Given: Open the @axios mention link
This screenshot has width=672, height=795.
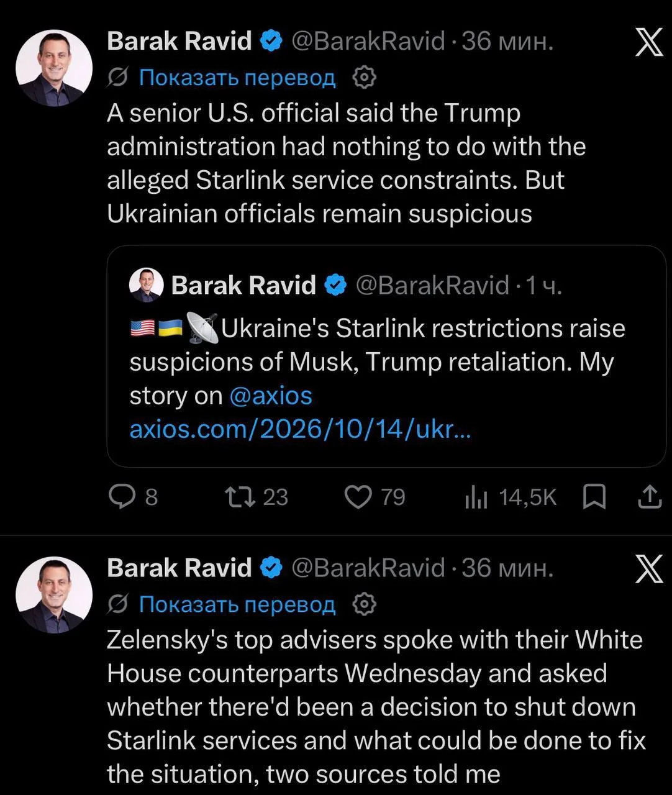Looking at the screenshot, I should pyautogui.click(x=271, y=396).
